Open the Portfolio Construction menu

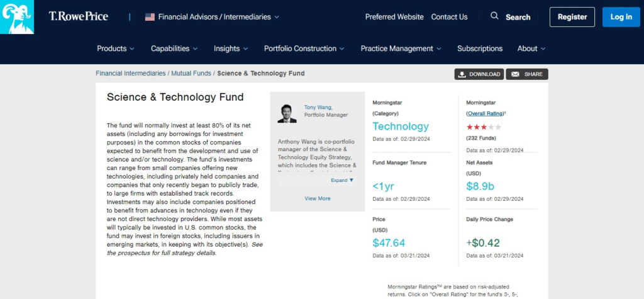(x=304, y=48)
